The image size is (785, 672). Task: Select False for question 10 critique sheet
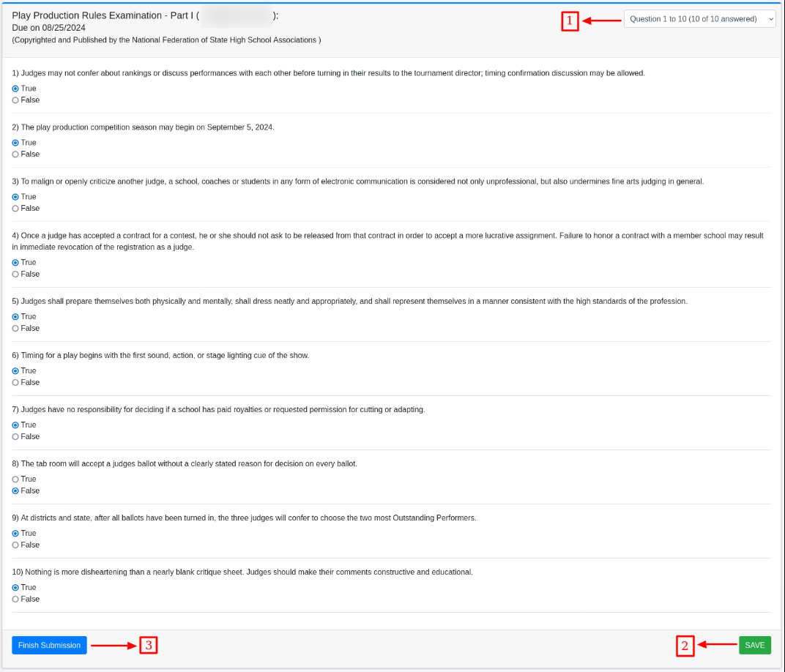(x=15, y=600)
